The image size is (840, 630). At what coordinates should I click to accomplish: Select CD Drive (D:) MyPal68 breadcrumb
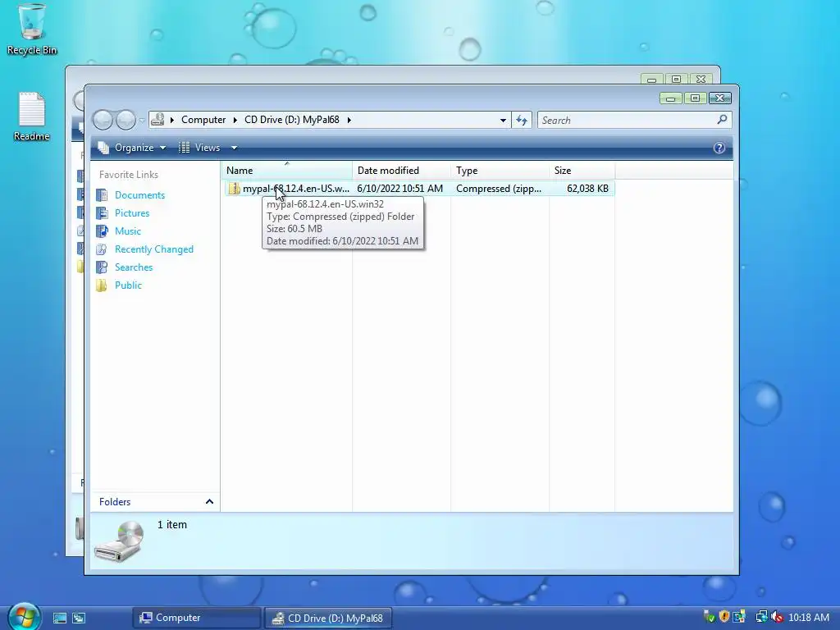pyautogui.click(x=291, y=120)
